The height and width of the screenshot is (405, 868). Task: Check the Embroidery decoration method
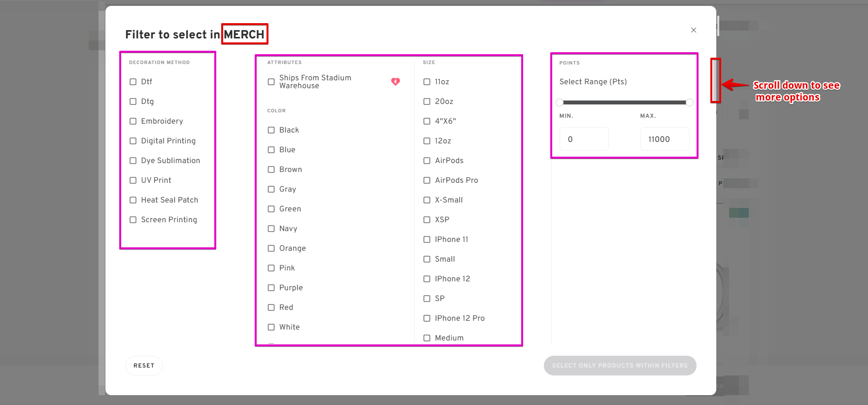click(133, 121)
